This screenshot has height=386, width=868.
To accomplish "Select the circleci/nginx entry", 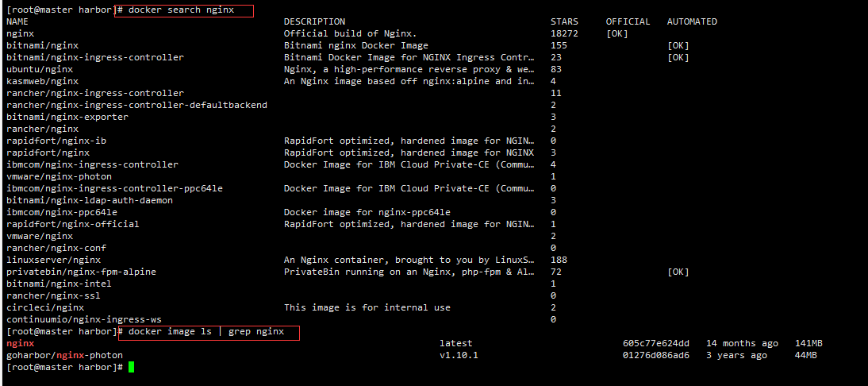I will (45, 307).
